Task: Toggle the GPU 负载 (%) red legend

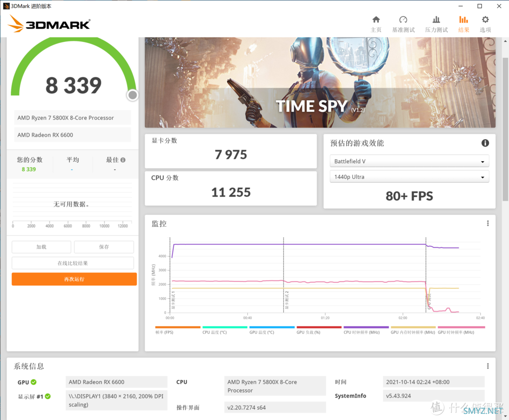Action: click(x=319, y=330)
